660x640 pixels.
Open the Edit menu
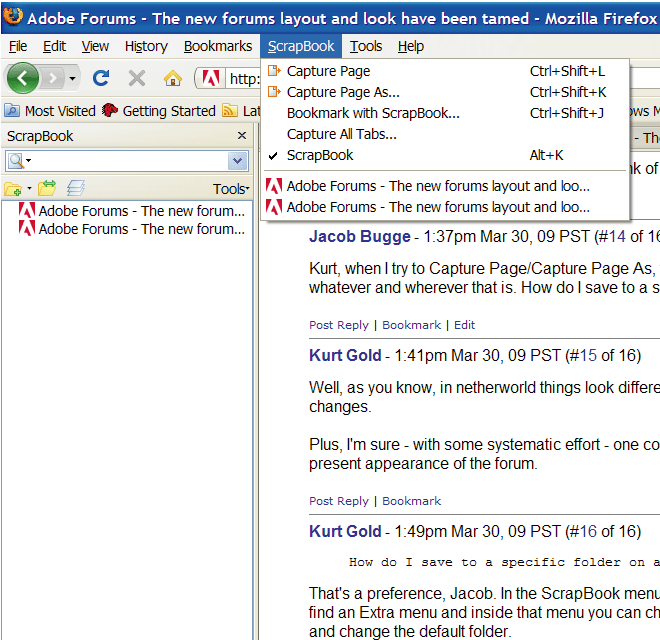pos(54,46)
